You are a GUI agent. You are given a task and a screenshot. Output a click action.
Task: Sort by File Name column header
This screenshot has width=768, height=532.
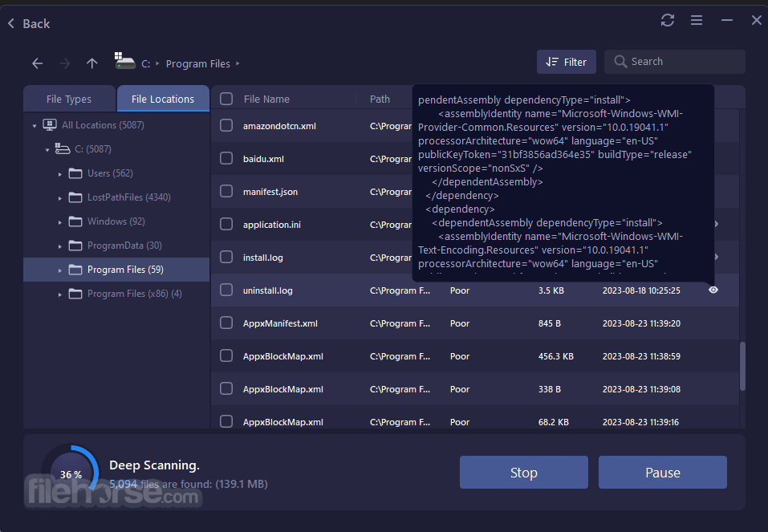point(266,99)
